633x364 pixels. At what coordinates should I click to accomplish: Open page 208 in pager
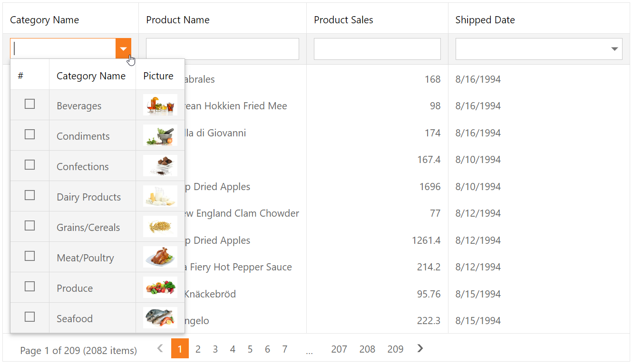367,349
